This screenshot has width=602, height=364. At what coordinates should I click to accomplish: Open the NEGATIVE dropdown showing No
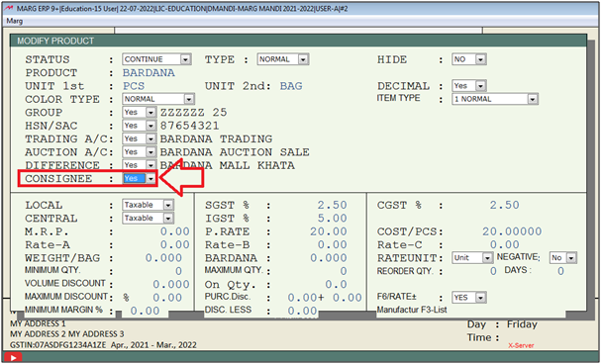562,258
